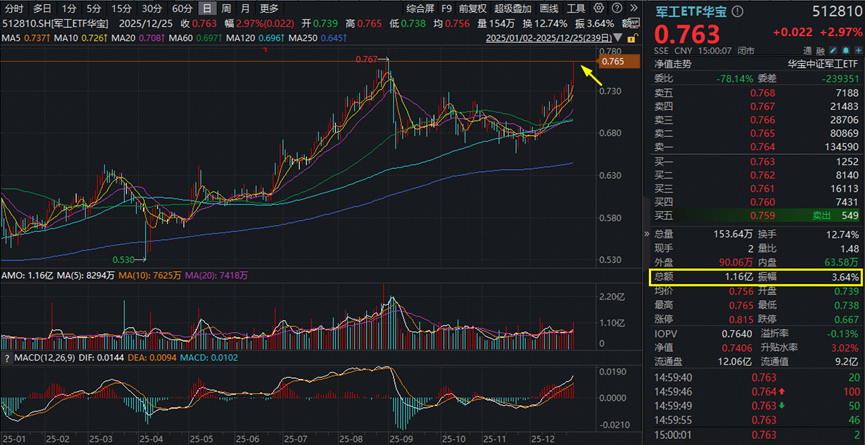Click the 超级叠加 overlay tool
The height and width of the screenshot is (445, 865).
(513, 8)
